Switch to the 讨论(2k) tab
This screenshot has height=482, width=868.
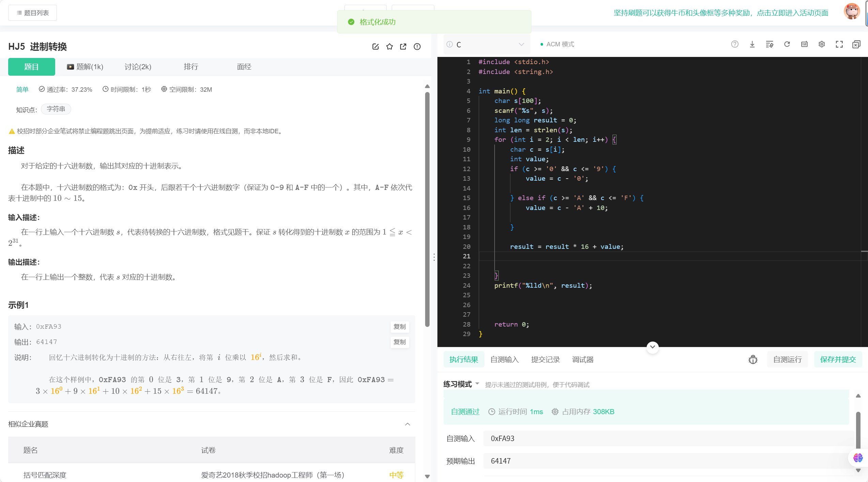pyautogui.click(x=138, y=67)
